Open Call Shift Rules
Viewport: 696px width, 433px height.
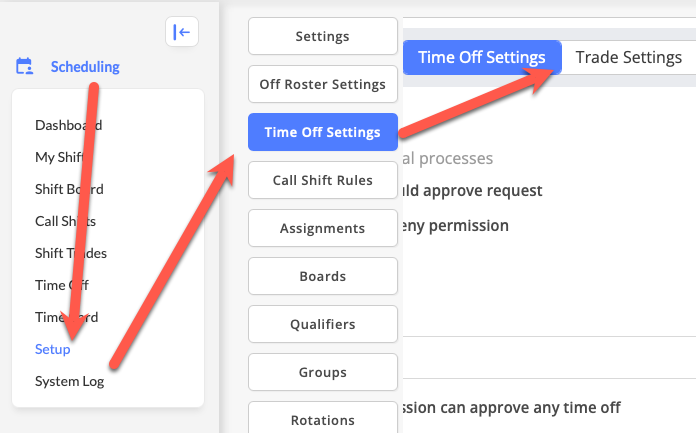322,180
